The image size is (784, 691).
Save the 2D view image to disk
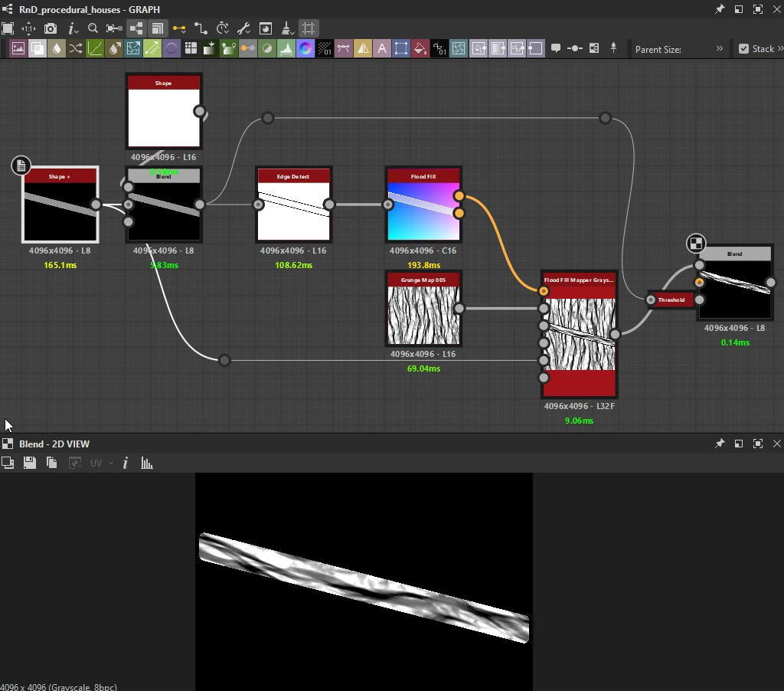click(x=30, y=463)
